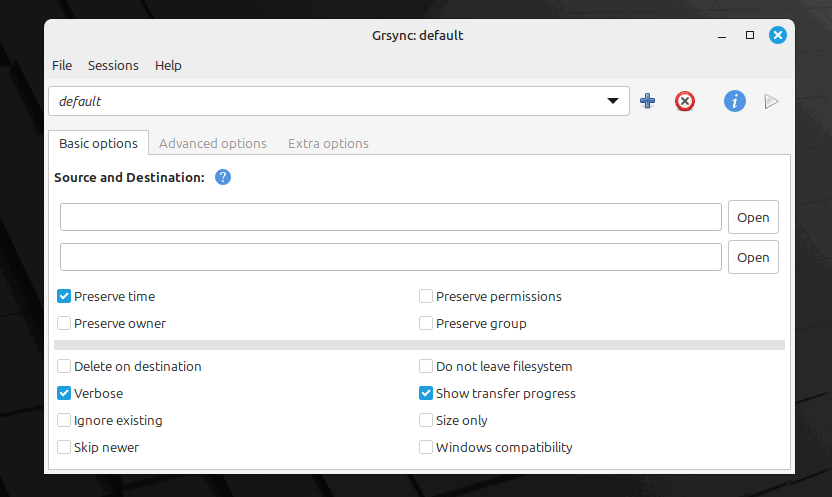Switch to the Advanced options tab
The width and height of the screenshot is (832, 497).
213,143
